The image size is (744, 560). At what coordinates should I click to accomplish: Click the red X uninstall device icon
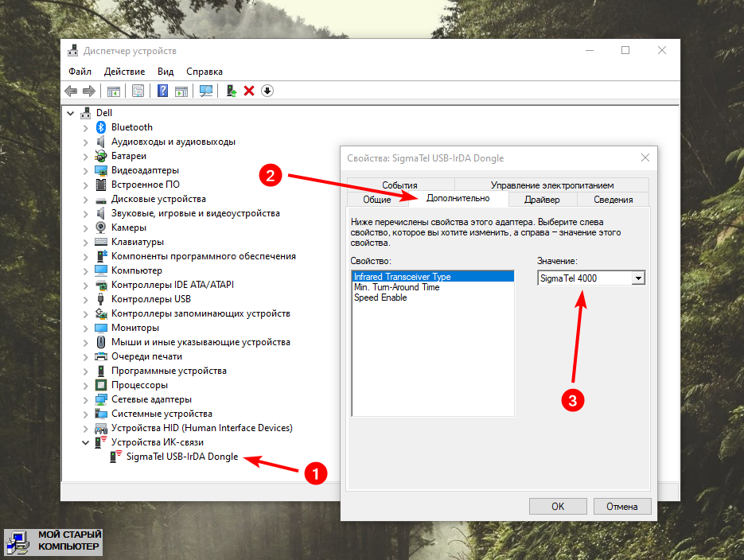[x=249, y=91]
